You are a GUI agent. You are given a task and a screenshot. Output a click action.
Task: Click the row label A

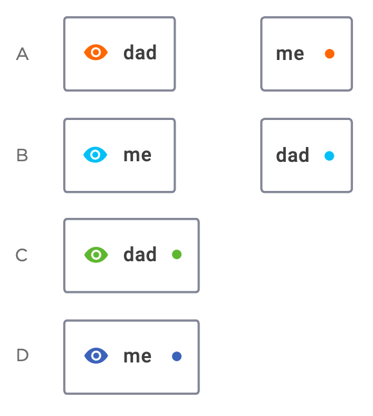tap(22, 54)
